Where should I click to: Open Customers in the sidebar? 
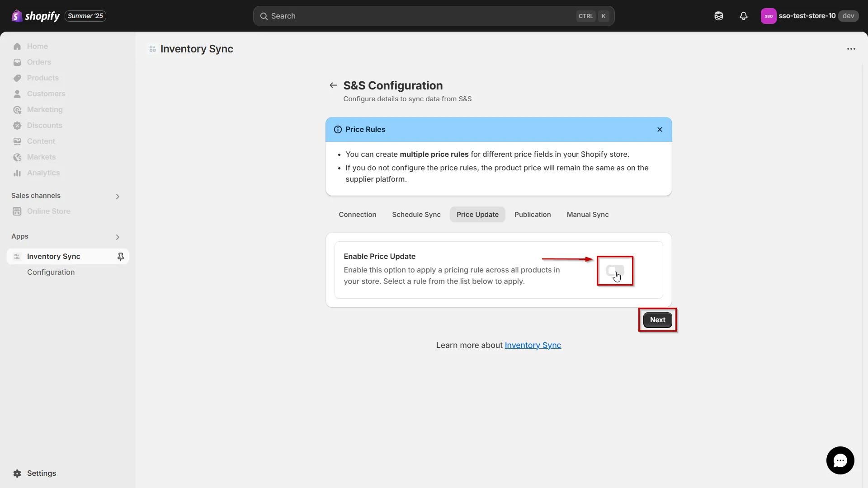[x=46, y=94]
